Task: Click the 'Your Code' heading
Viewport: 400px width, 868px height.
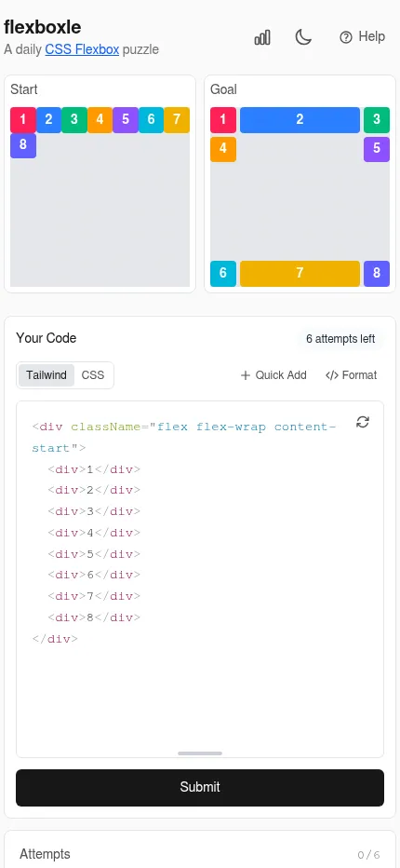Action: [47, 338]
